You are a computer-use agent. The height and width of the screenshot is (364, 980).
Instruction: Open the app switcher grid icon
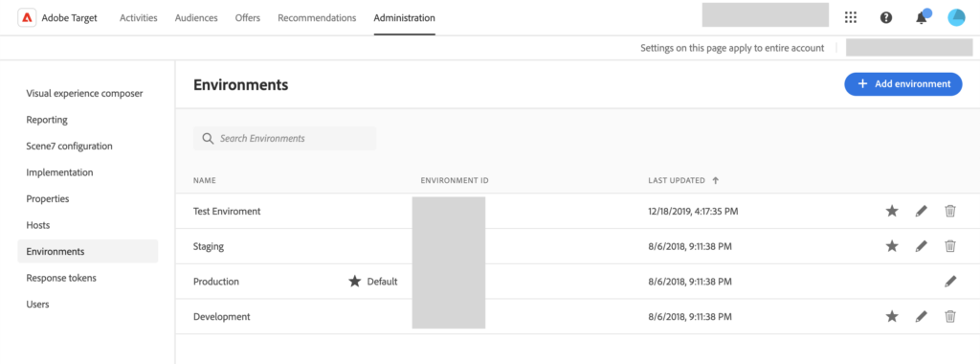coord(851,17)
